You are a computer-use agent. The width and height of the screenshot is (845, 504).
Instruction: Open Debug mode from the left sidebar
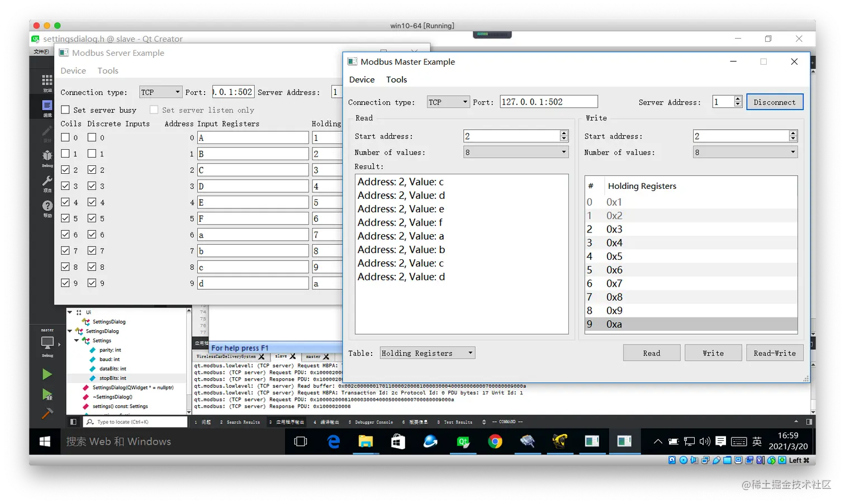[48, 155]
